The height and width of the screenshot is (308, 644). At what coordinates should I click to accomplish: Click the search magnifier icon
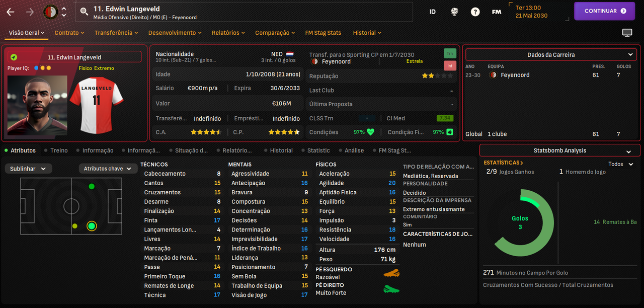(84, 12)
